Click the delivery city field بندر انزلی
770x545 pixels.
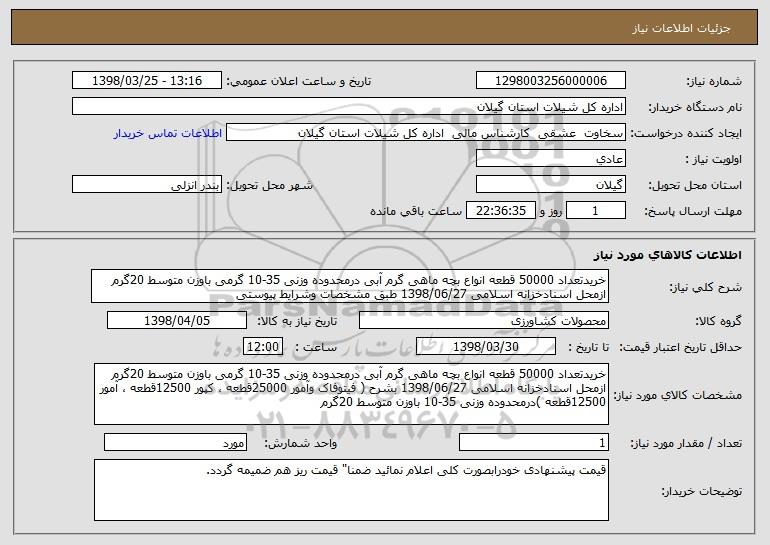[x=147, y=185]
